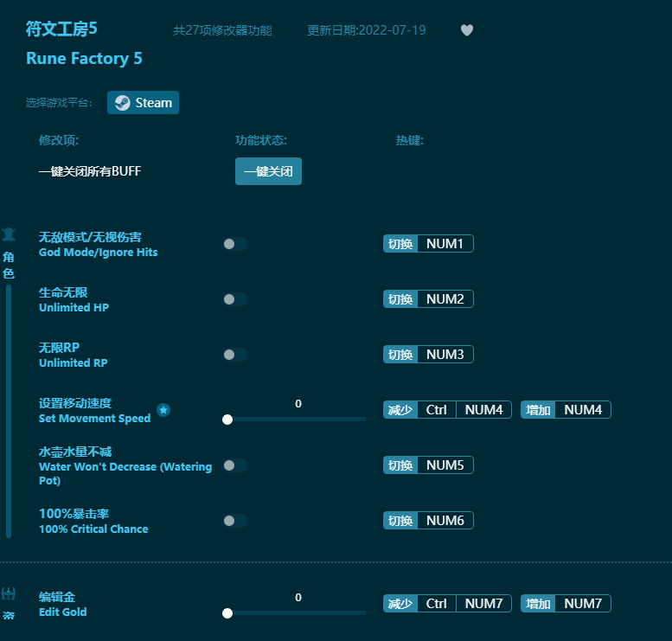This screenshot has width=672, height=641.
Task: Click the NUM4 key in Movement Speed decrease hotkey
Action: [483, 409]
